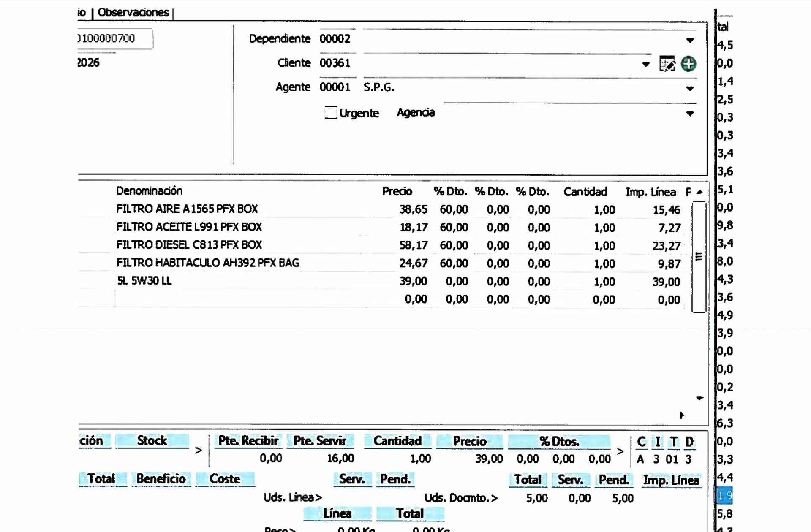Click the lines grid vertical scrollbar thumb

pos(699,257)
